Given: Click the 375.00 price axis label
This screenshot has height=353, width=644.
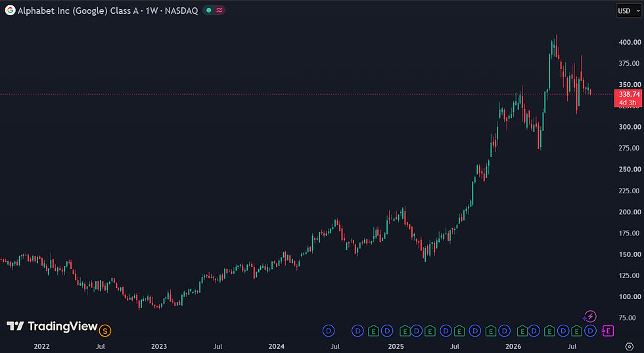Looking at the screenshot, I should tap(630, 63).
